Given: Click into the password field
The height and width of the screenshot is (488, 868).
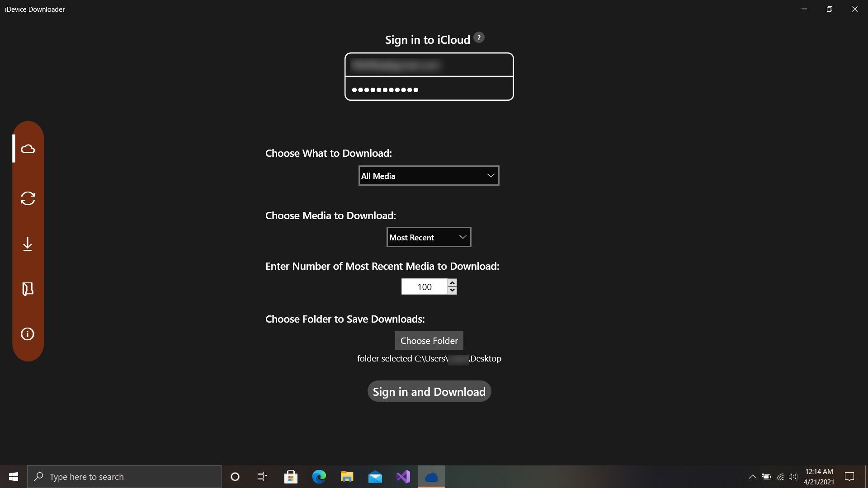Looking at the screenshot, I should (x=429, y=89).
